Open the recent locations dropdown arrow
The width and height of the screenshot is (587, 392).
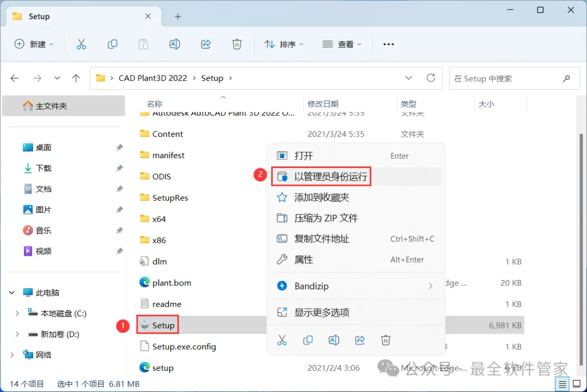[x=57, y=78]
